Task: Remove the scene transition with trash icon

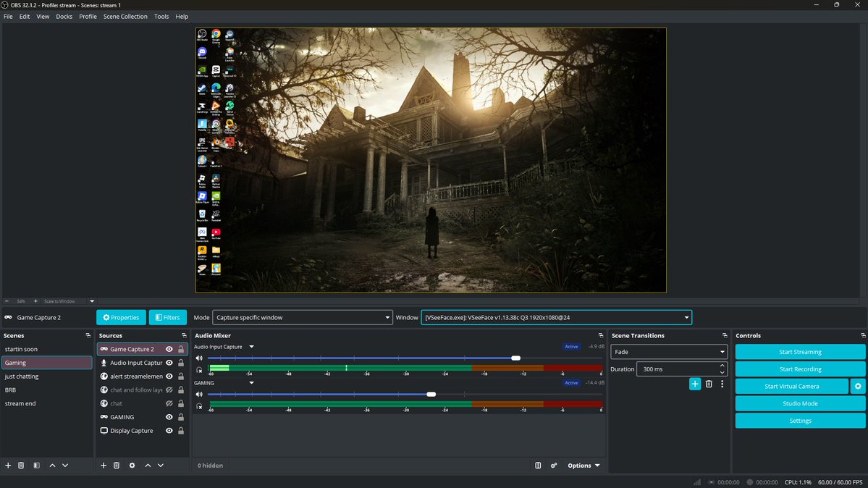Action: coord(709,384)
